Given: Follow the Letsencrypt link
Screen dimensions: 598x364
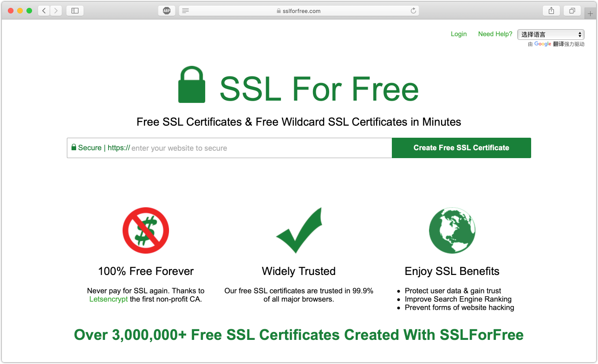Looking at the screenshot, I should coord(109,299).
